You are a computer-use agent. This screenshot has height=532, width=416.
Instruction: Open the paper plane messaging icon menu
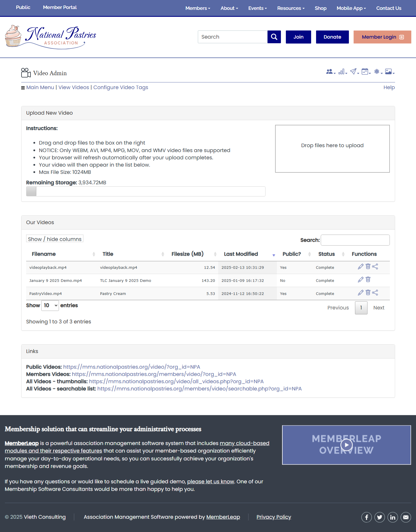pyautogui.click(x=354, y=72)
